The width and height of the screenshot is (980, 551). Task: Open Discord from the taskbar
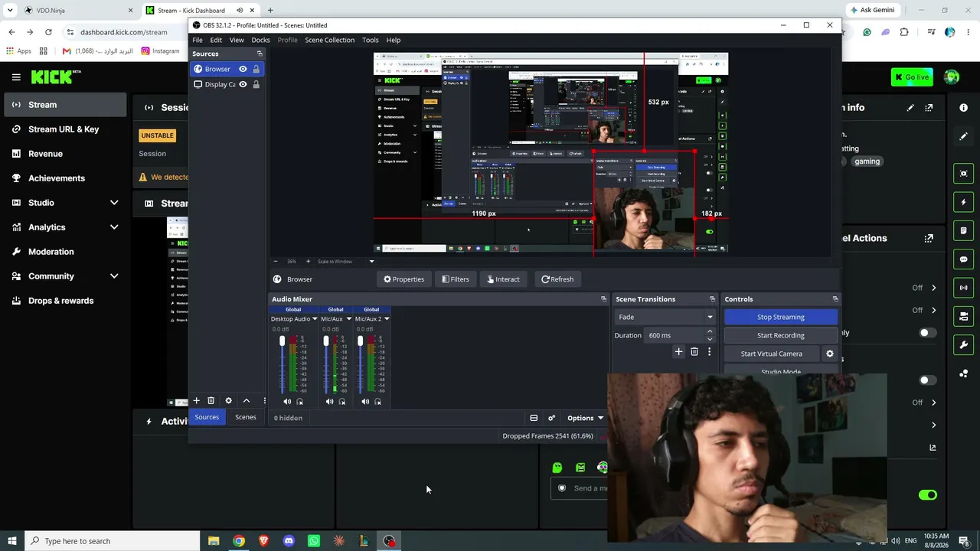tap(289, 541)
